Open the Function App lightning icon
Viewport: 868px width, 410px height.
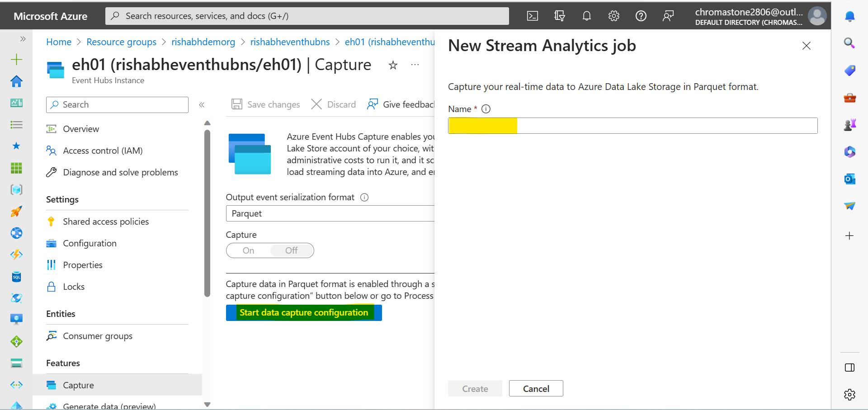click(17, 255)
